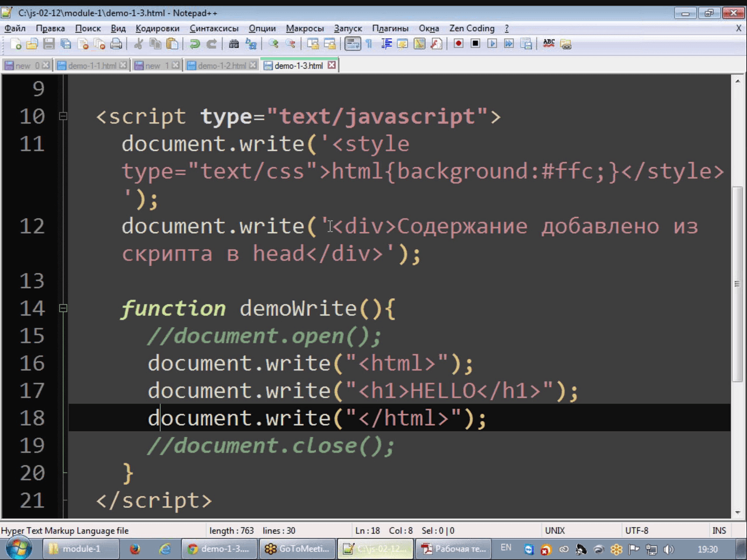747x560 pixels.
Task: Switch to the demo-1-1.html tab
Action: 92,65
